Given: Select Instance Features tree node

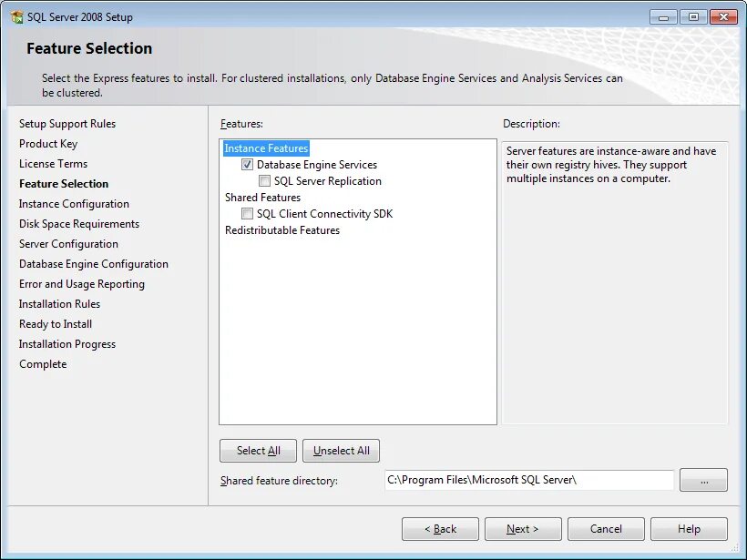Looking at the screenshot, I should tap(266, 148).
